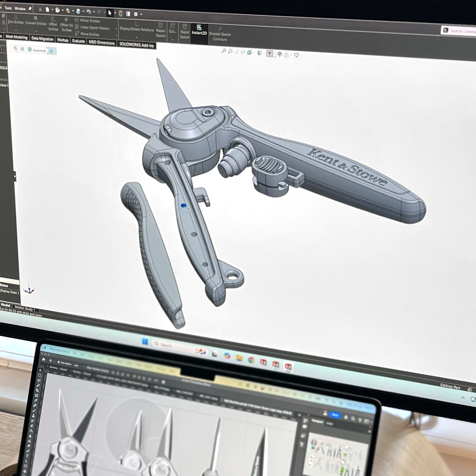Pin the SolidWorks menu bar
476x476 pixels.
[x=30, y=9]
